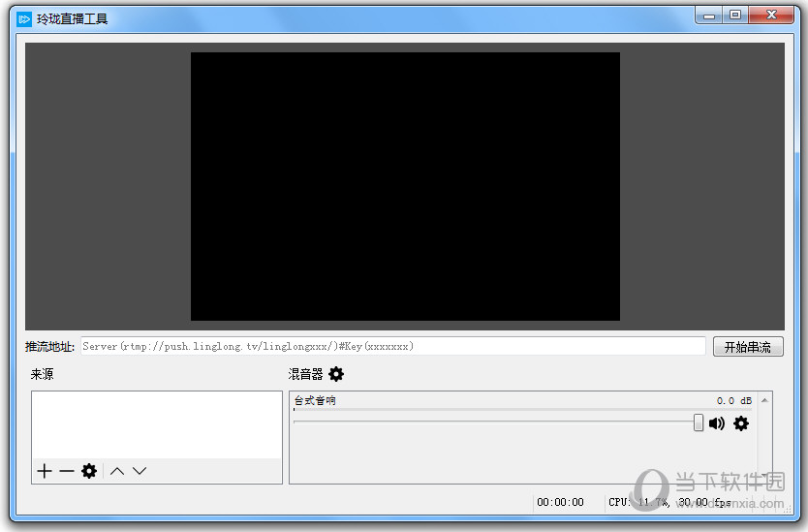Viewport: 808px width, 532px height.
Task: Move source down with down chevron
Action: click(140, 471)
